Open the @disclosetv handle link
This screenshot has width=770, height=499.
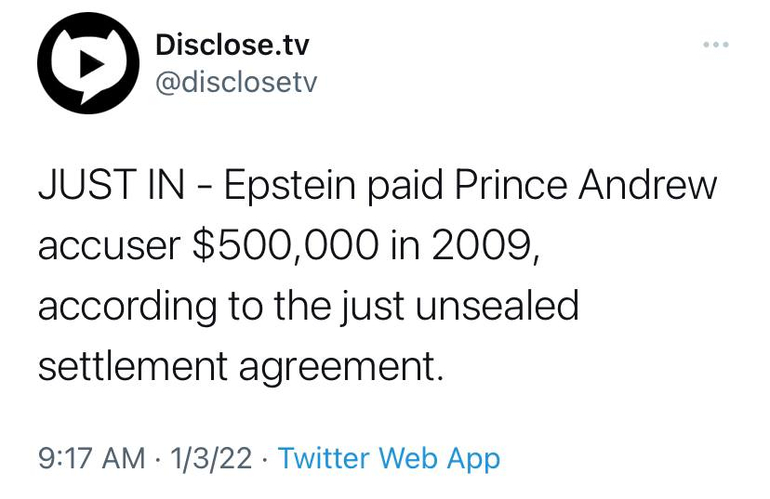pos(236,82)
